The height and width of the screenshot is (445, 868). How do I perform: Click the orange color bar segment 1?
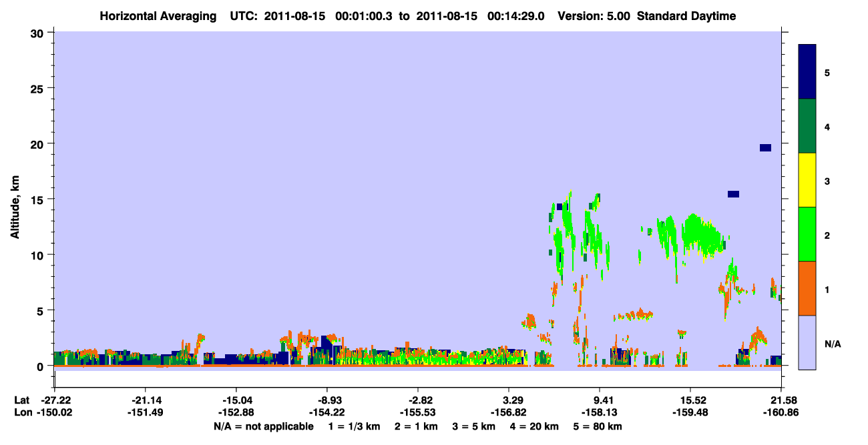[x=807, y=288]
